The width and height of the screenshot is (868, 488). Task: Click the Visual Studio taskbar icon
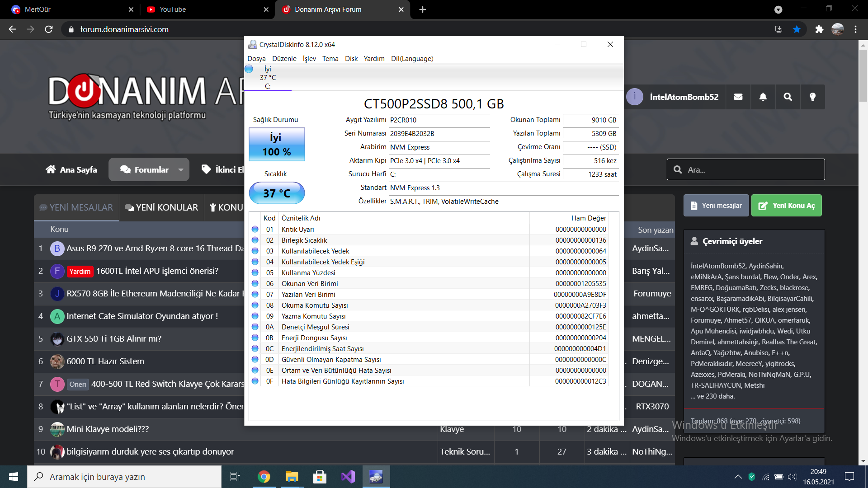coord(348,477)
